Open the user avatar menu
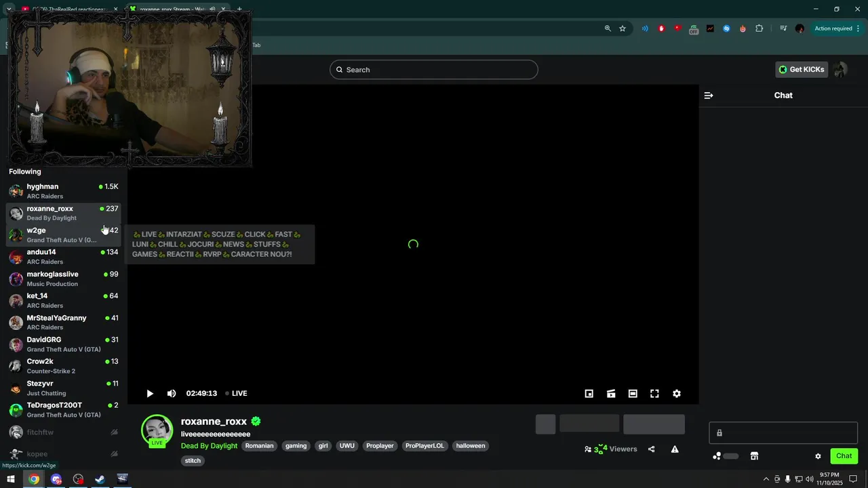 point(840,69)
